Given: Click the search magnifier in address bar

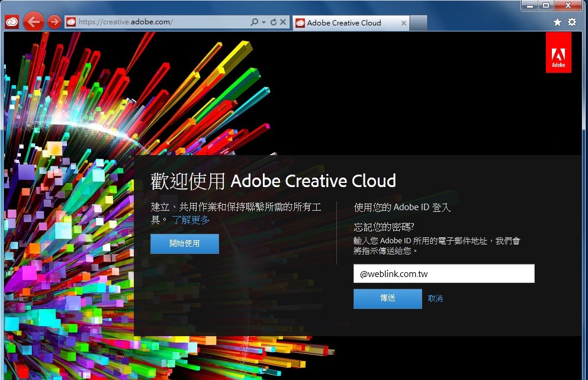Looking at the screenshot, I should (x=254, y=22).
